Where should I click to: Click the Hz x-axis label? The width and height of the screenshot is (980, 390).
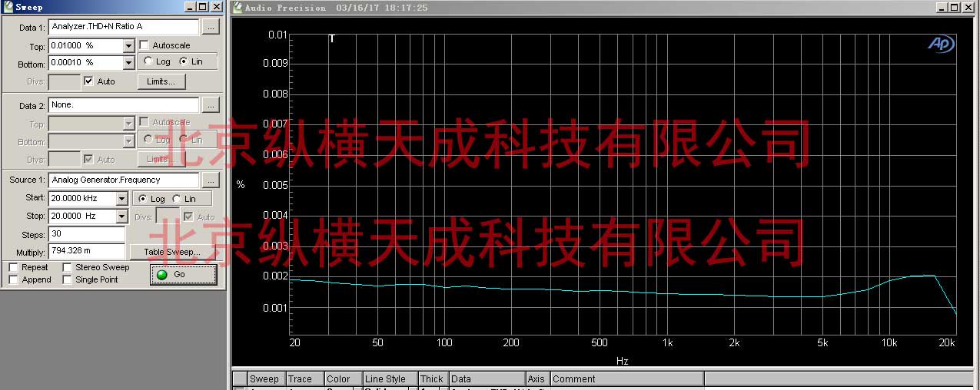[623, 361]
